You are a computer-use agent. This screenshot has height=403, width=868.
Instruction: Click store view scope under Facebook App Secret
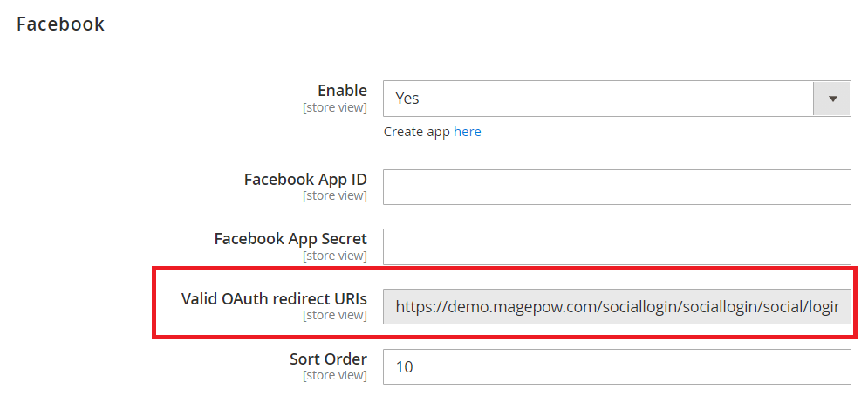(x=334, y=256)
